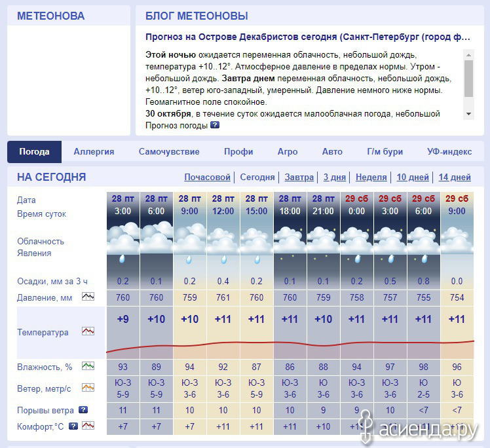This screenshot has height=448, width=490.
Task: Open the Г/м бури tab
Action: click(x=385, y=151)
